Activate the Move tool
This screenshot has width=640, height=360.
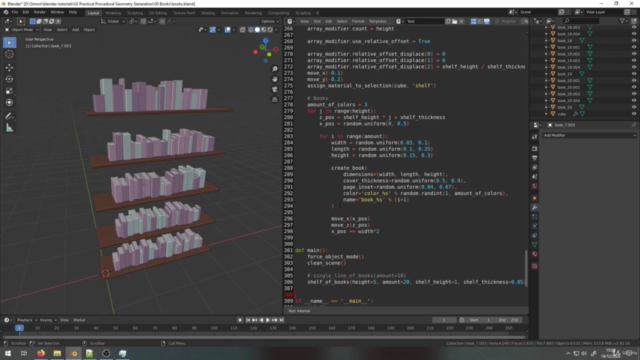(9, 67)
